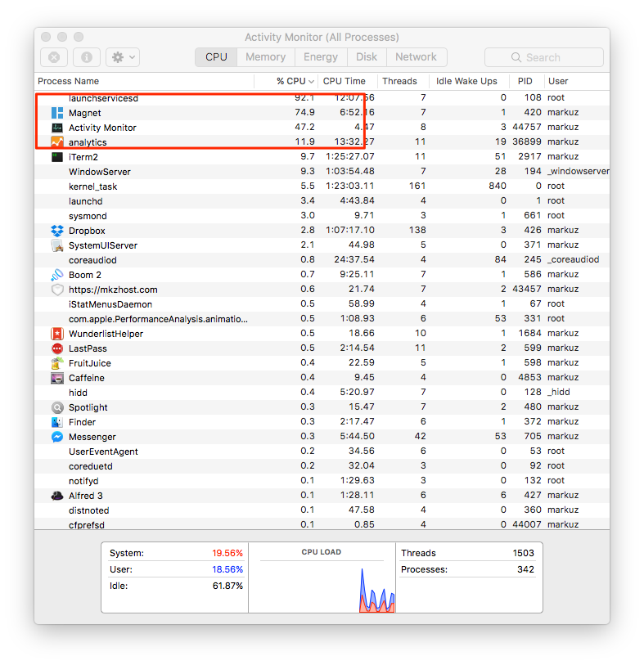Select the iTerm2 terminal icon

(x=57, y=157)
